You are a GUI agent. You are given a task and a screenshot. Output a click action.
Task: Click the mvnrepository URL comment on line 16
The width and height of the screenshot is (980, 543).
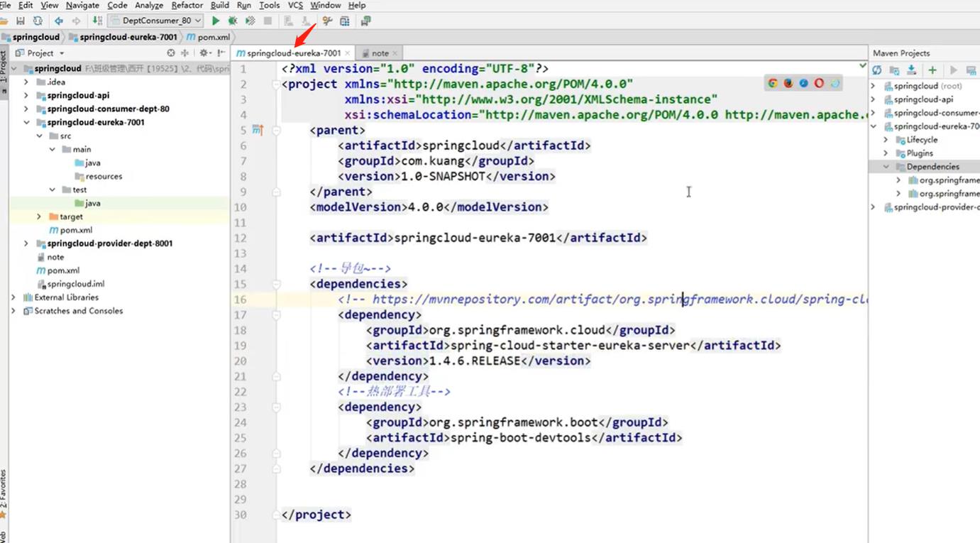pos(602,300)
